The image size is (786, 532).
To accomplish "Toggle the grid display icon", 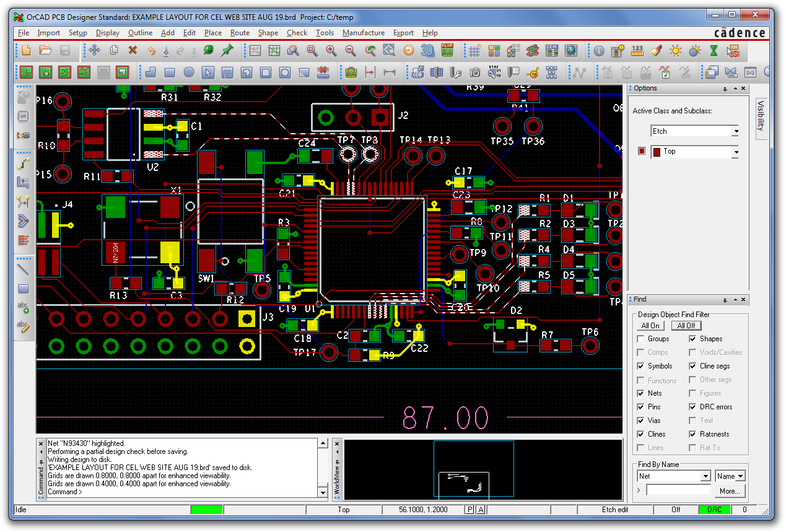I will pos(475,50).
